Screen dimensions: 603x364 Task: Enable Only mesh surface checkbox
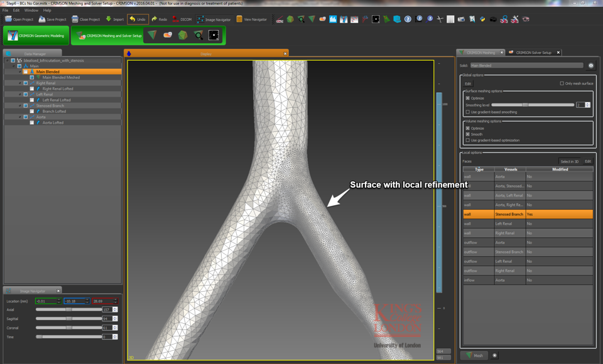point(562,83)
